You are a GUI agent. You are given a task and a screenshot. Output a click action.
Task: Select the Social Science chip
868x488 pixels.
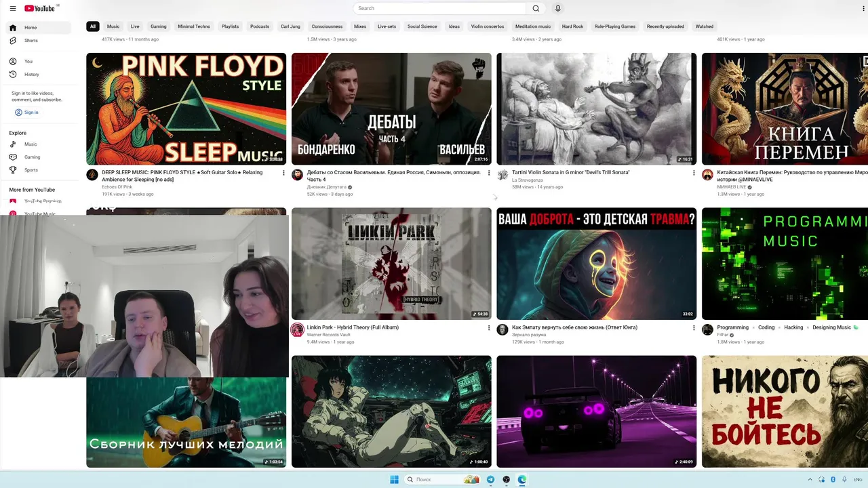click(422, 26)
